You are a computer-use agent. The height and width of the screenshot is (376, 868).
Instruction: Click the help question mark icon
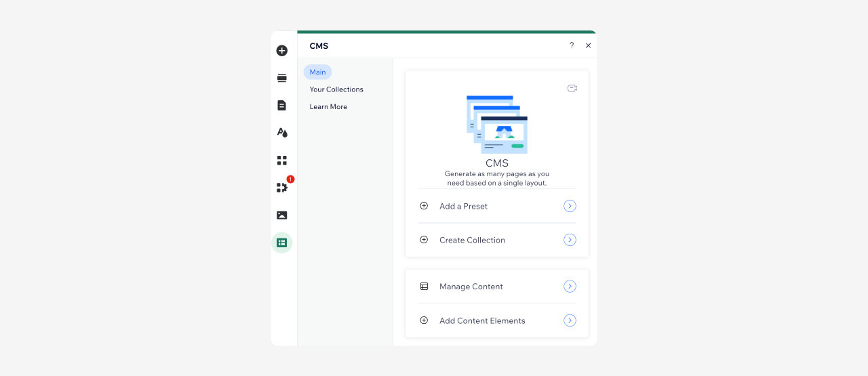(572, 45)
